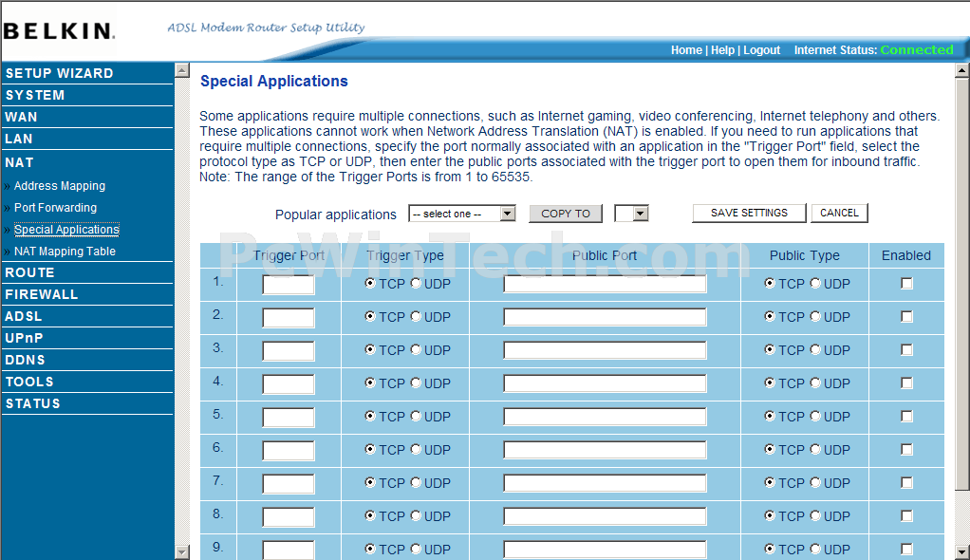Click the Connected internet status text
The width and height of the screenshot is (970, 560).
(x=917, y=50)
